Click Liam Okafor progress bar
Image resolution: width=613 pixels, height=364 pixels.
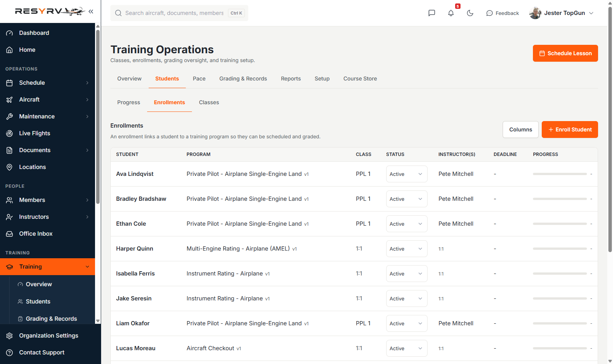point(560,323)
